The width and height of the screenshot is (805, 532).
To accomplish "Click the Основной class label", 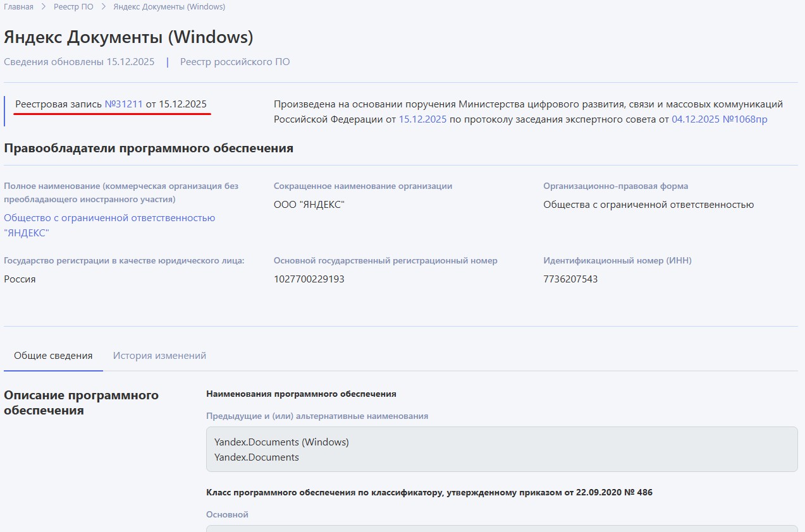I will coord(227,514).
